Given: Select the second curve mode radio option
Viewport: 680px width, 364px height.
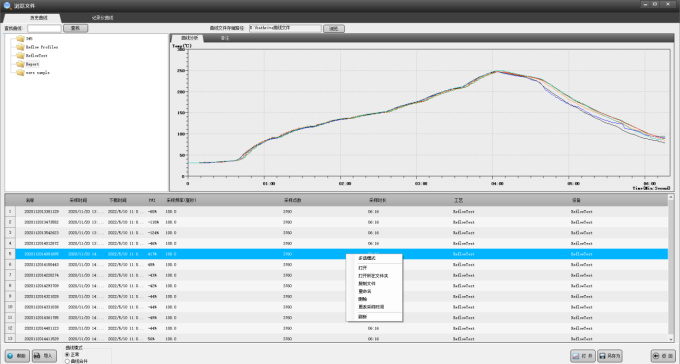Looking at the screenshot, I should coord(67,361).
